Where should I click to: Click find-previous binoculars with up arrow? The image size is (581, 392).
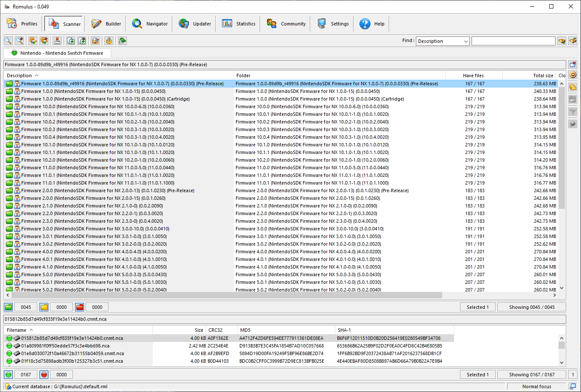click(x=573, y=41)
